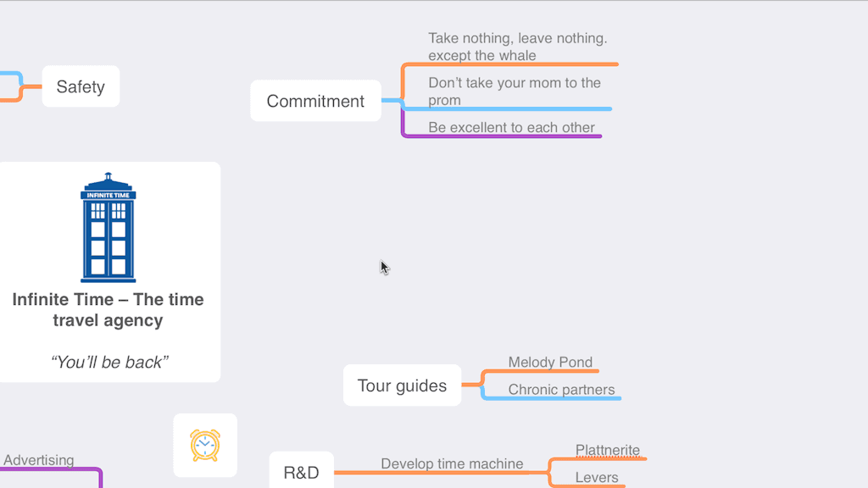Select the Levers subtopic
868x488 pixels.
[x=596, y=477]
